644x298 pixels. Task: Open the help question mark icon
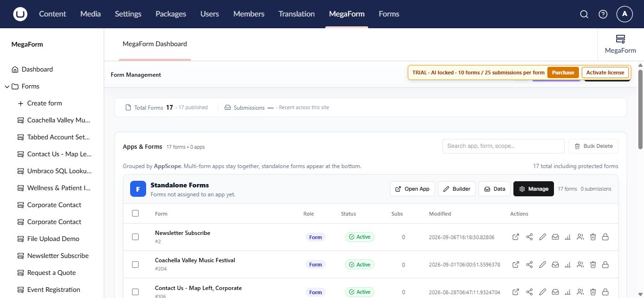click(x=603, y=14)
